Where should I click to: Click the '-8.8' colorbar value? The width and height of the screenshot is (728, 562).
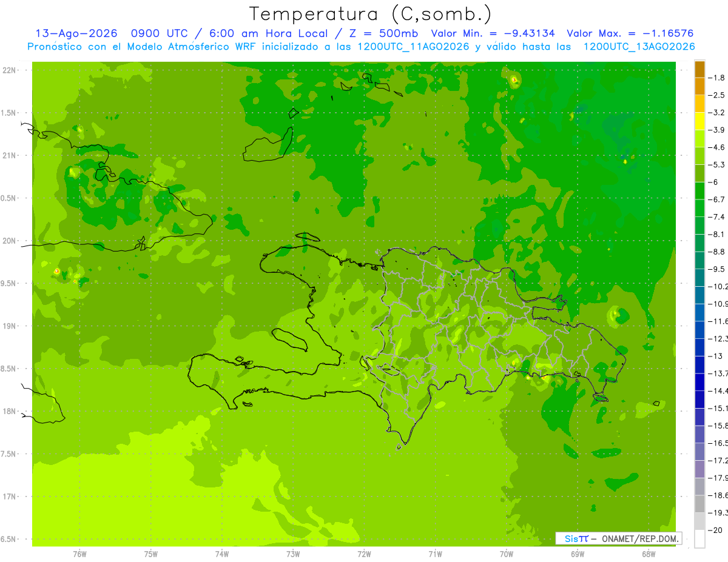click(718, 252)
